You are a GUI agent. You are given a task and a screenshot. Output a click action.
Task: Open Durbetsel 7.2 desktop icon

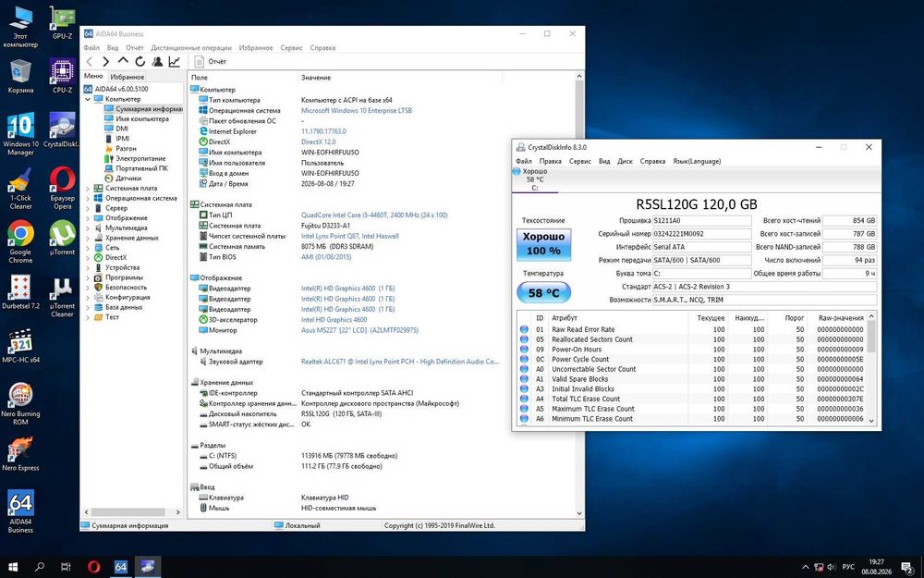20,292
